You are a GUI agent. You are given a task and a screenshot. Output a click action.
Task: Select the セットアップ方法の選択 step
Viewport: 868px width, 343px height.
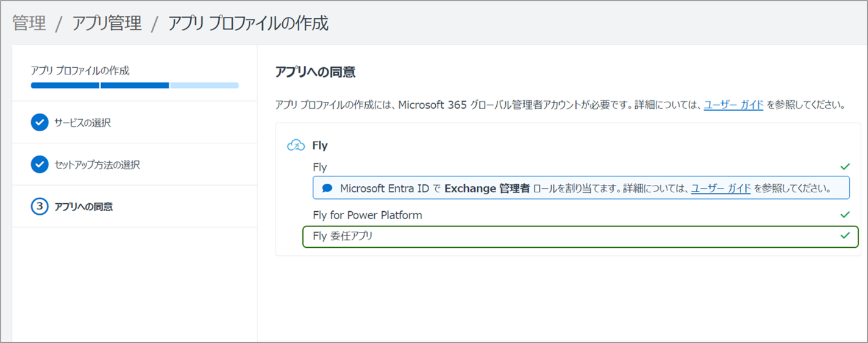tap(98, 165)
